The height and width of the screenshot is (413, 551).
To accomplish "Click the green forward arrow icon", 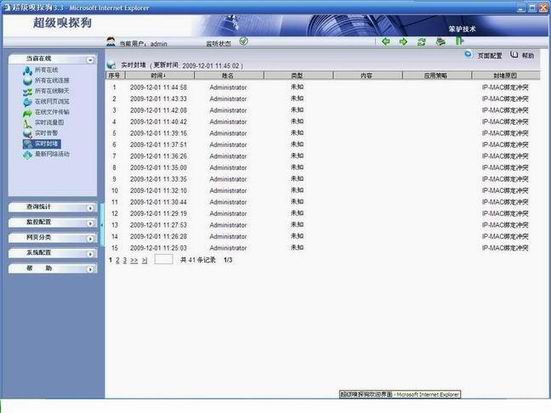I will tap(403, 42).
